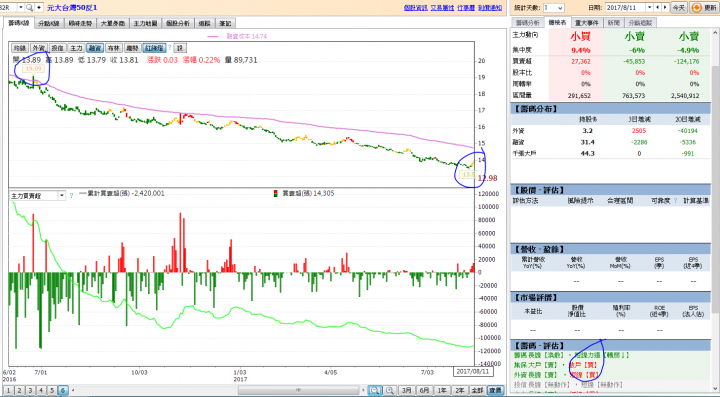Select layout page 2 button

[x=20, y=391]
